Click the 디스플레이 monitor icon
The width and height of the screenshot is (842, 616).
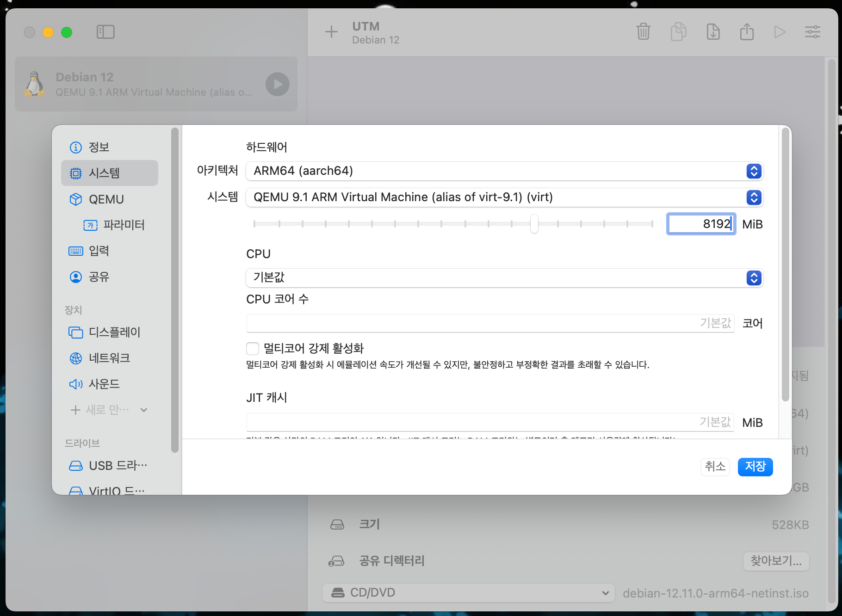pyautogui.click(x=75, y=333)
